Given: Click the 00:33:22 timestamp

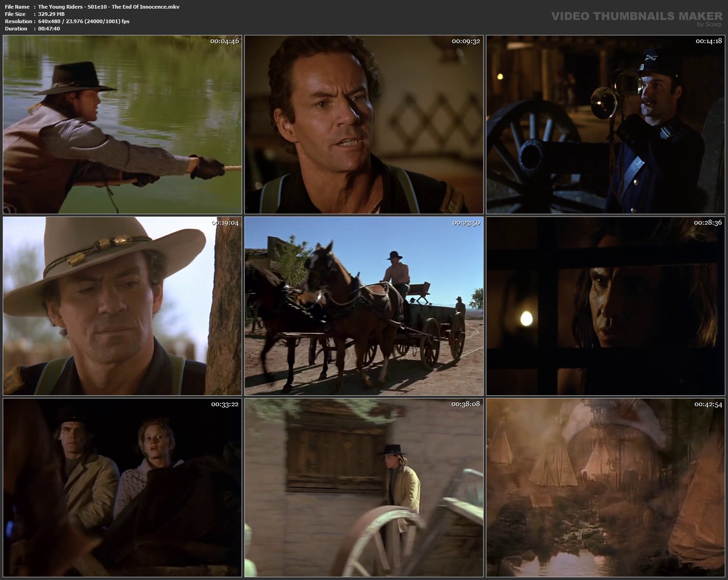Looking at the screenshot, I should point(225,404).
